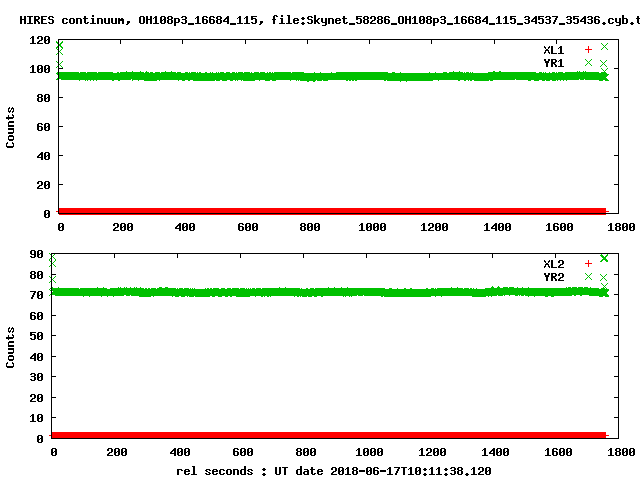The image size is (640, 480).
Task: Click the 400 x-tick label under lower plot
Action: pyautogui.click(x=180, y=452)
